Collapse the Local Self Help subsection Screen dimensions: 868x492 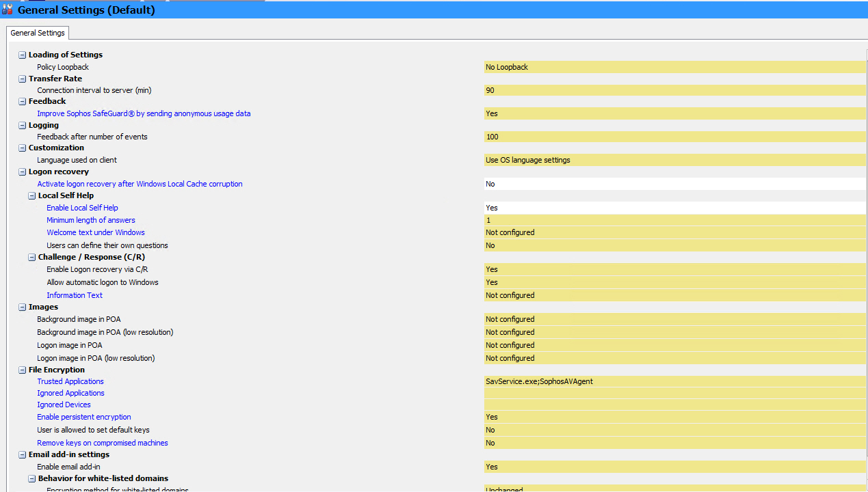pyautogui.click(x=32, y=195)
